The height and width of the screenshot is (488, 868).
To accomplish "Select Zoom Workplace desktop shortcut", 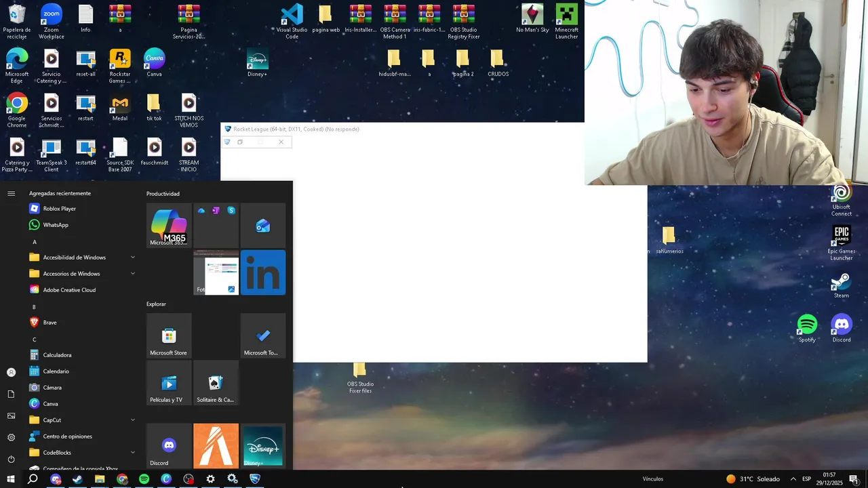I will [52, 21].
